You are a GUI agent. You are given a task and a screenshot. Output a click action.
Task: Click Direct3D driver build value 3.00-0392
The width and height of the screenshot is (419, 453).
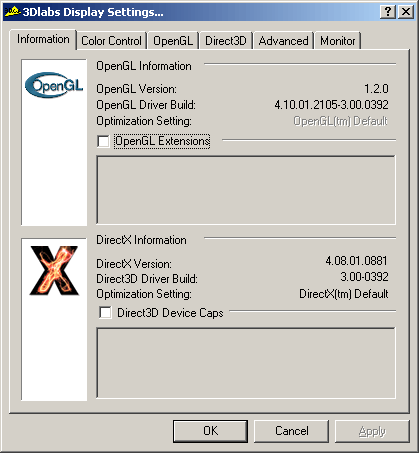364,277
